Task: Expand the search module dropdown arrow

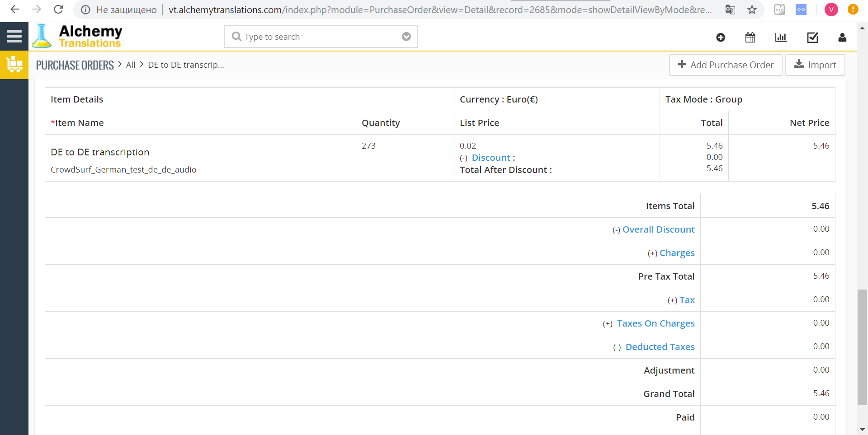Action: pos(406,37)
